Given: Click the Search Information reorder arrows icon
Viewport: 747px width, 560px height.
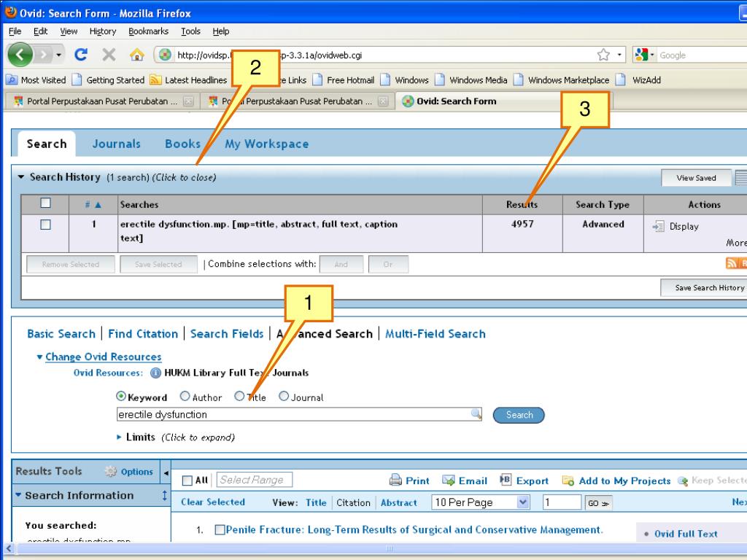Looking at the screenshot, I should (x=164, y=495).
